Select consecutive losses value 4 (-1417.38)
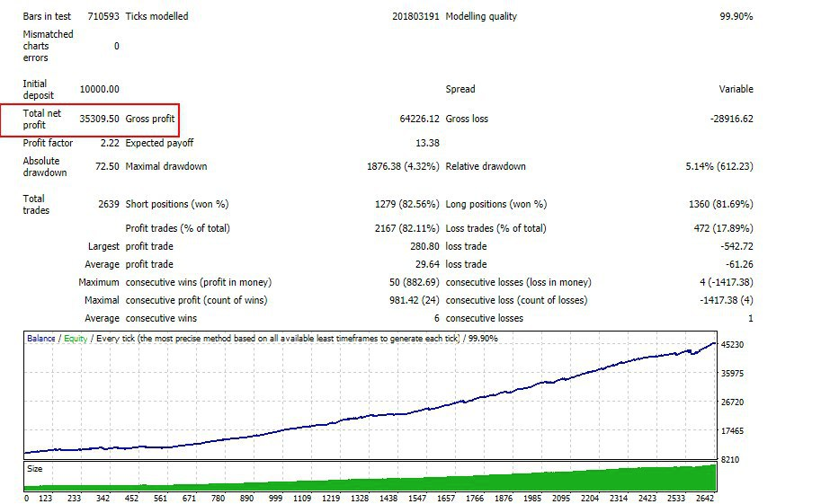This screenshot has height=504, width=821. (727, 282)
